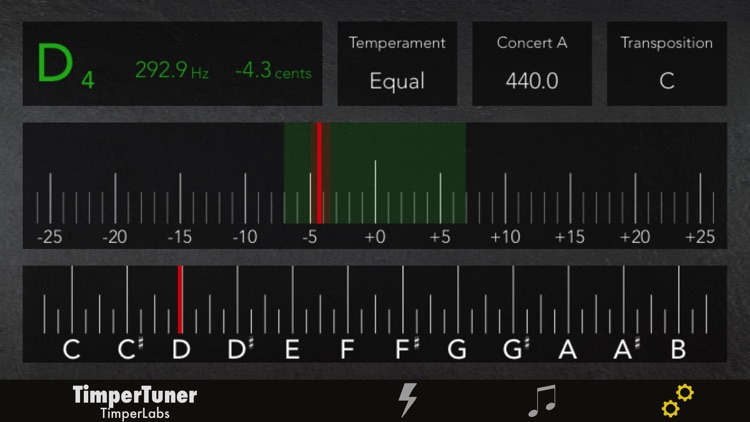
Task: Open the music note tone generator
Action: coord(542,400)
